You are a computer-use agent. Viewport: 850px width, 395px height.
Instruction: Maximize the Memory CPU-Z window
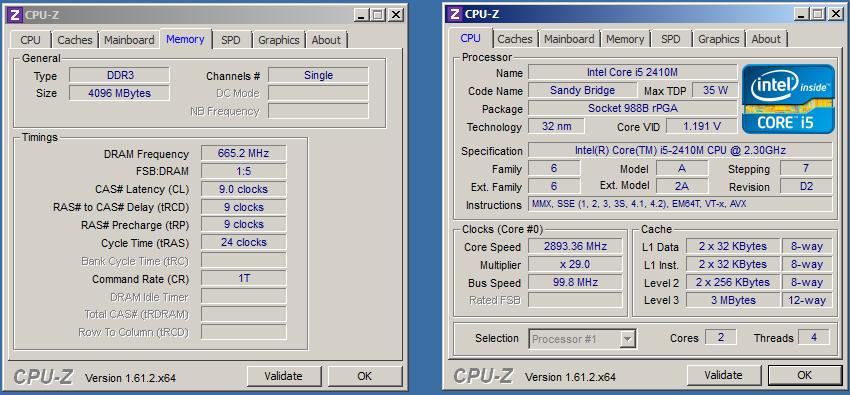point(378,15)
